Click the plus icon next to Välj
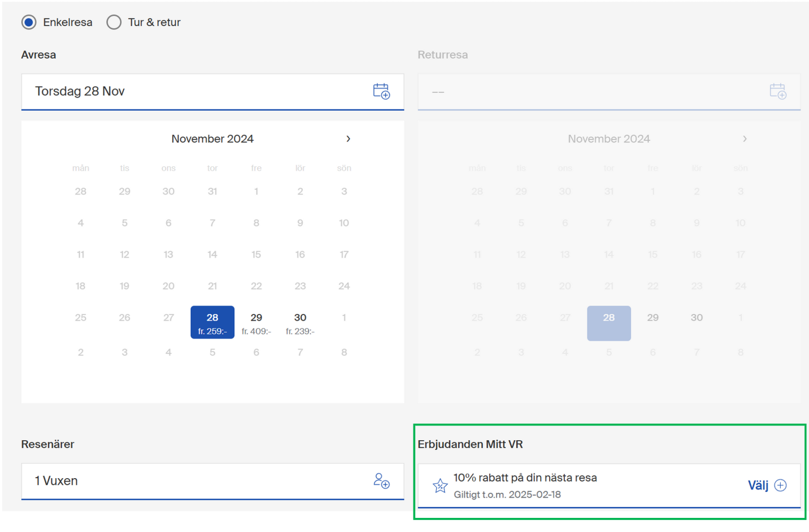The image size is (809, 532). tap(780, 485)
